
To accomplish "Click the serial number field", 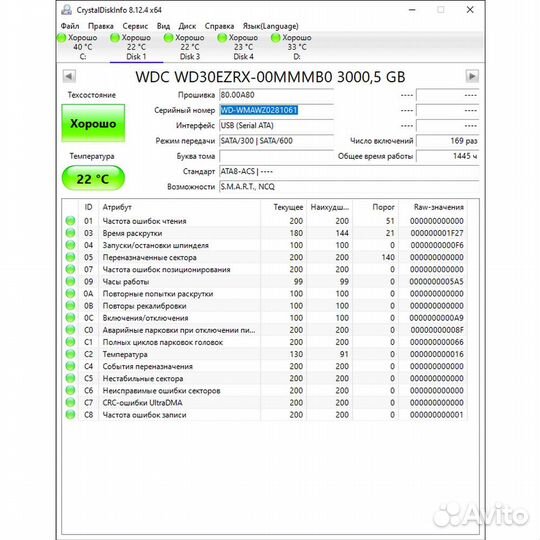I will click(x=277, y=110).
